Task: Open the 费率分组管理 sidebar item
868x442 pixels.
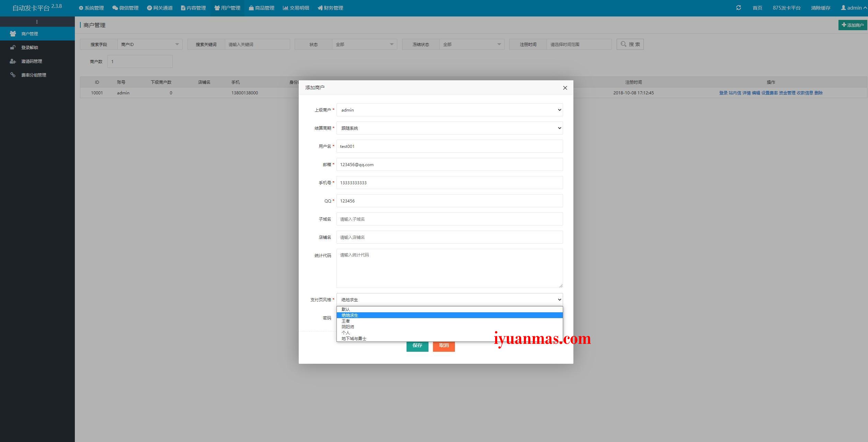Action: pyautogui.click(x=37, y=75)
